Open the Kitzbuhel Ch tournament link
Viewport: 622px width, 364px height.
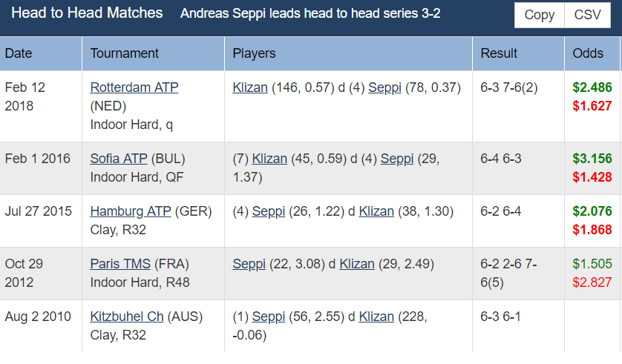tap(127, 317)
